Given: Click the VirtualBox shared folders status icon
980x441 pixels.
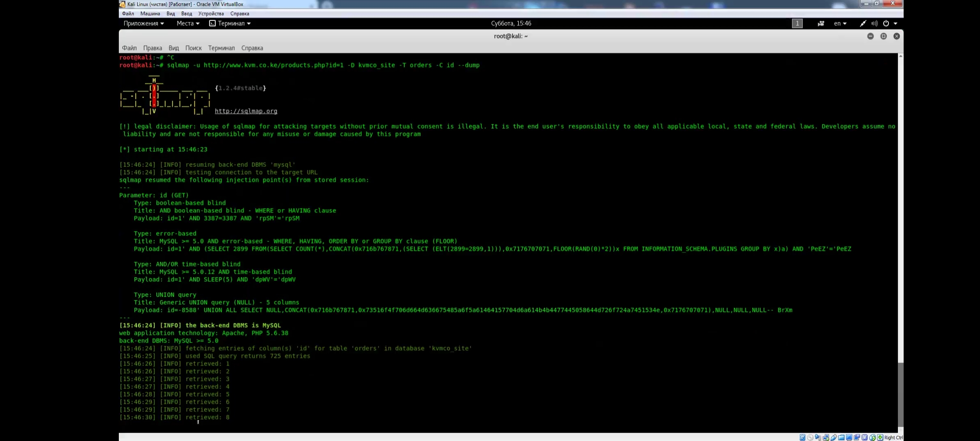Looking at the screenshot, I should coord(841,437).
